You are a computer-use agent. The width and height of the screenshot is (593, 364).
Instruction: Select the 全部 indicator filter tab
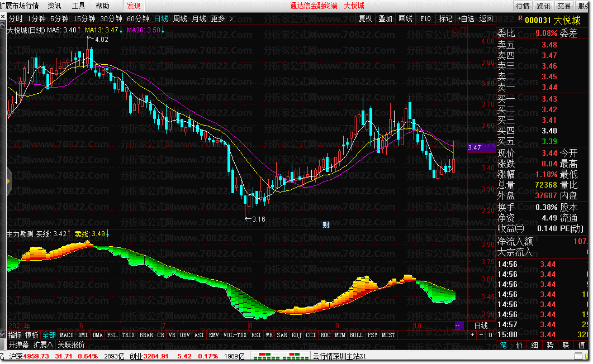tap(49, 335)
